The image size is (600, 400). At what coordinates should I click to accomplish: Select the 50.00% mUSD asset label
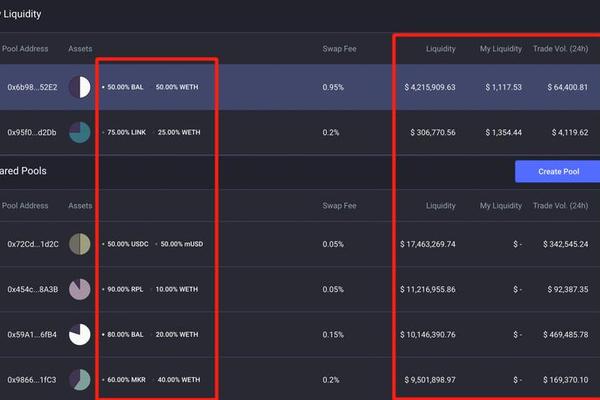pyautogui.click(x=182, y=244)
